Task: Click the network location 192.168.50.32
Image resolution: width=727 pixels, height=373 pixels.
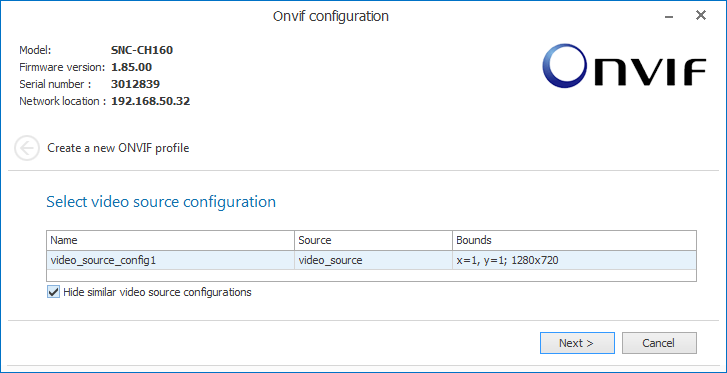Action: tap(151, 101)
